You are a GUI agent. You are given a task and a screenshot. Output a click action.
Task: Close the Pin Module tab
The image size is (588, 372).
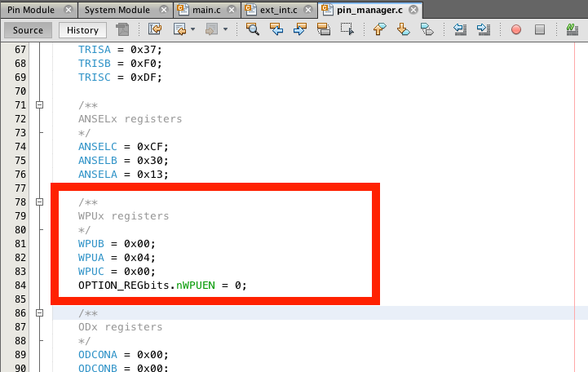(69, 10)
